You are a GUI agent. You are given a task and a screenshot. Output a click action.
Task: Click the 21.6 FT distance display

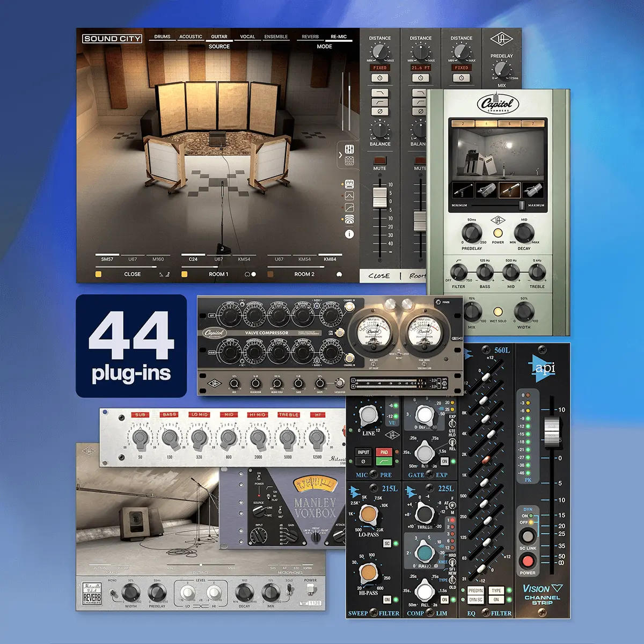point(421,68)
